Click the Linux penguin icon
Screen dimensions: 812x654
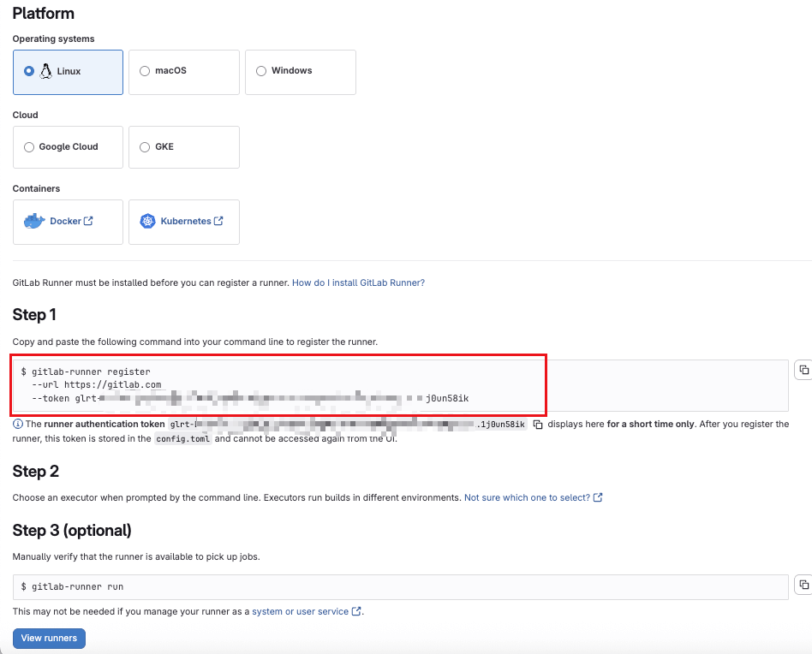point(45,71)
